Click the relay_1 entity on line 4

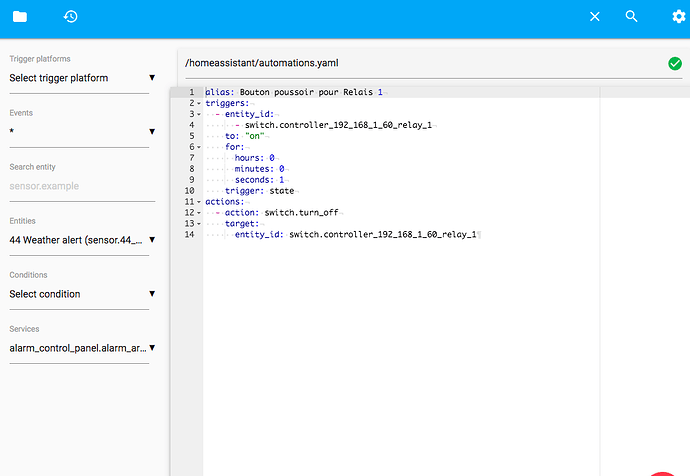point(338,125)
